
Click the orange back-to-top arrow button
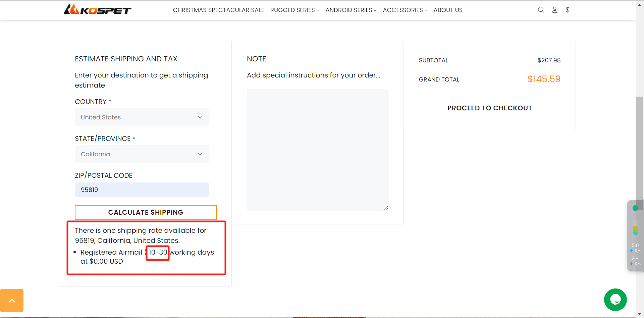pos(12,301)
